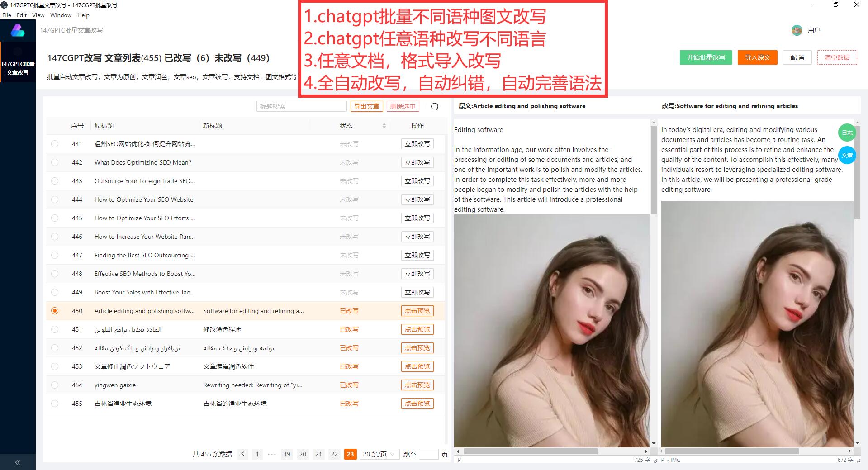The image size is (868, 470).
Task: Click the 状态 column sort arrows
Action: (x=384, y=125)
